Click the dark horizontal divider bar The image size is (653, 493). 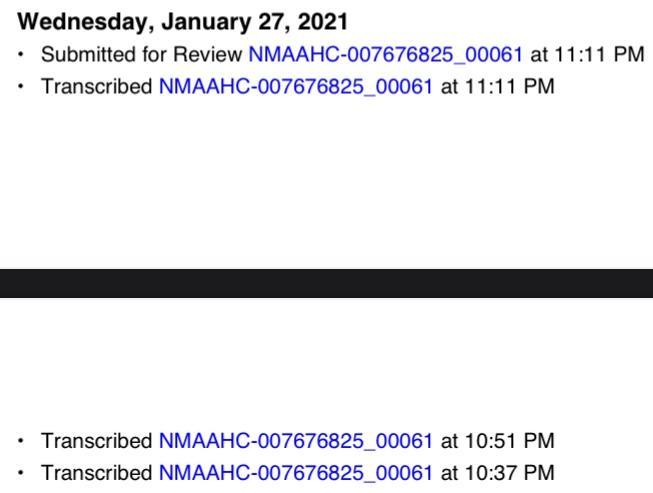tap(326, 283)
